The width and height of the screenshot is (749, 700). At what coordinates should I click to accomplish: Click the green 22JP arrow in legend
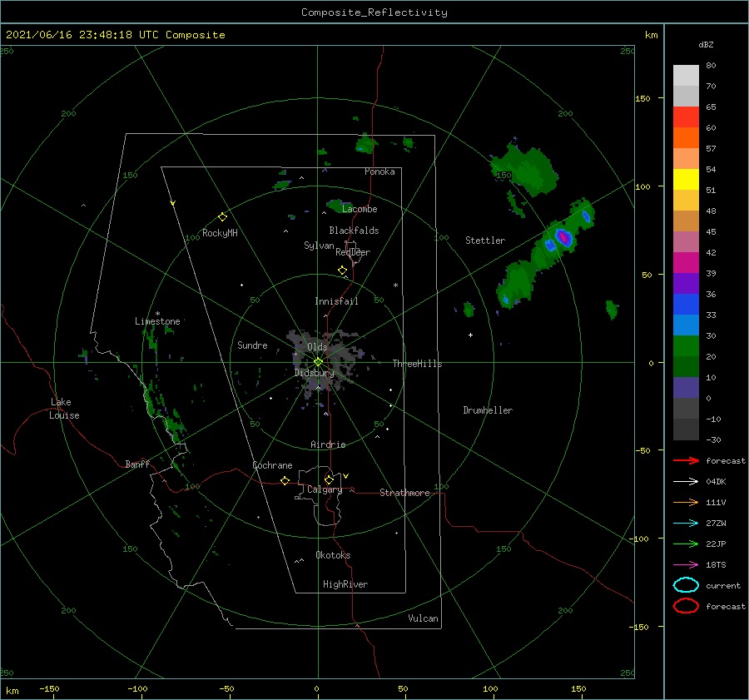(x=686, y=544)
